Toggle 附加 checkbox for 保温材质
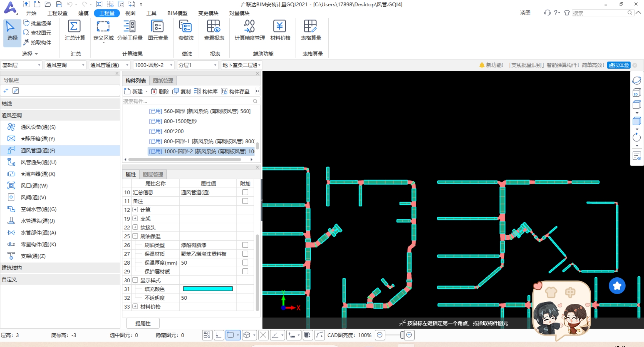This screenshot has height=347, width=644. coord(245,254)
